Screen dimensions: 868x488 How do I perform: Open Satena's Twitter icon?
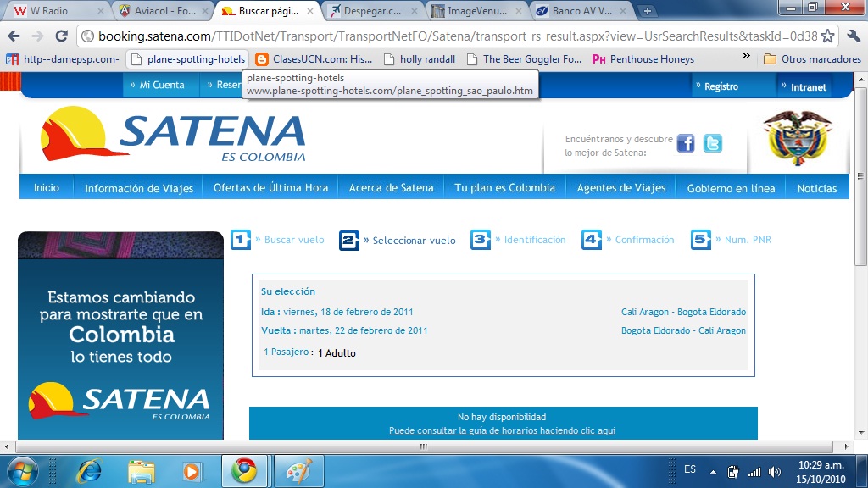click(713, 144)
